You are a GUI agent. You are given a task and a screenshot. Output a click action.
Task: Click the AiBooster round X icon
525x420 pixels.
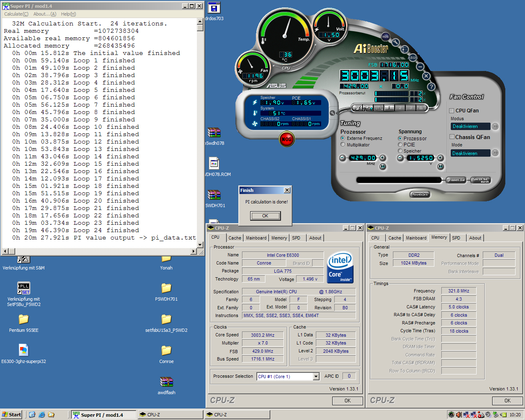coord(426,76)
